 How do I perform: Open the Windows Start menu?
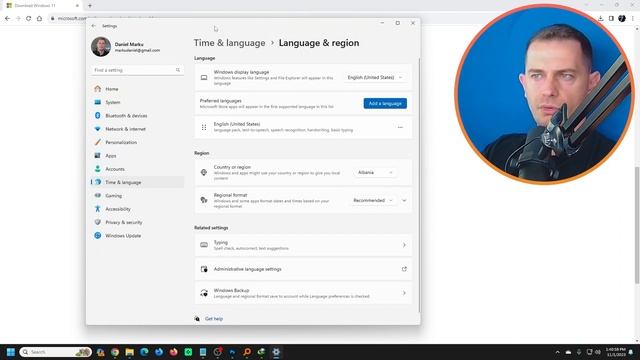11,352
